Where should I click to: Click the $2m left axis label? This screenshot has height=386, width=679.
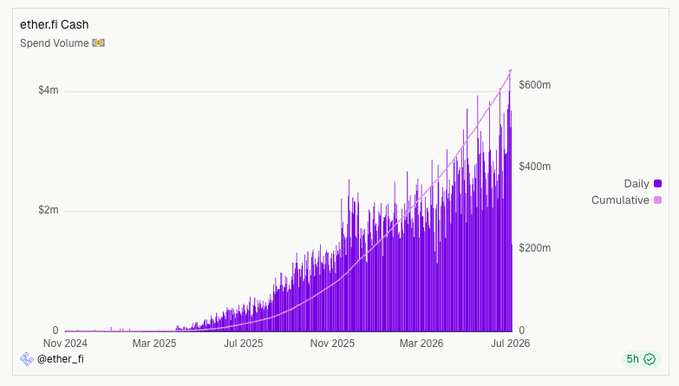[48, 210]
